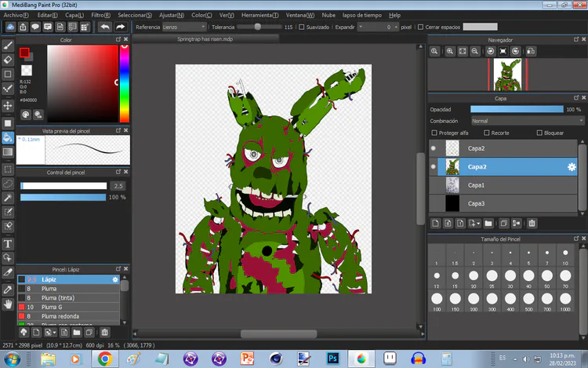This screenshot has width=588, height=368.
Task: Delete brush with trash icon in Pincel panel
Action: click(x=104, y=333)
